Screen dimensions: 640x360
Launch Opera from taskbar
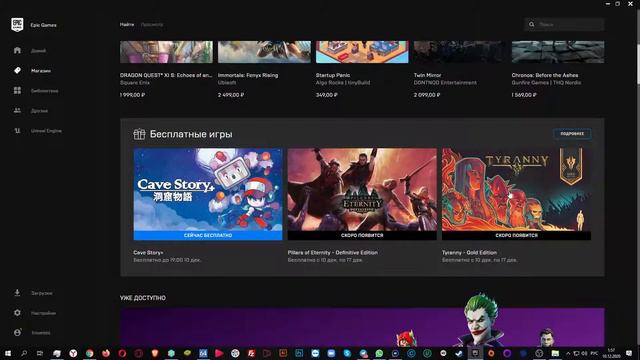(x=122, y=353)
